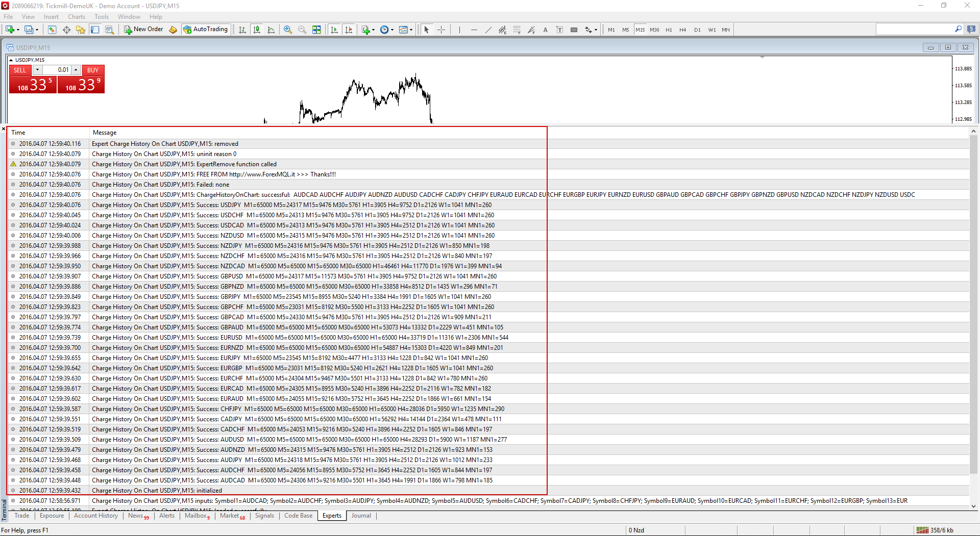Zoom out on the chart
The height and width of the screenshot is (536, 980).
pyautogui.click(x=302, y=30)
